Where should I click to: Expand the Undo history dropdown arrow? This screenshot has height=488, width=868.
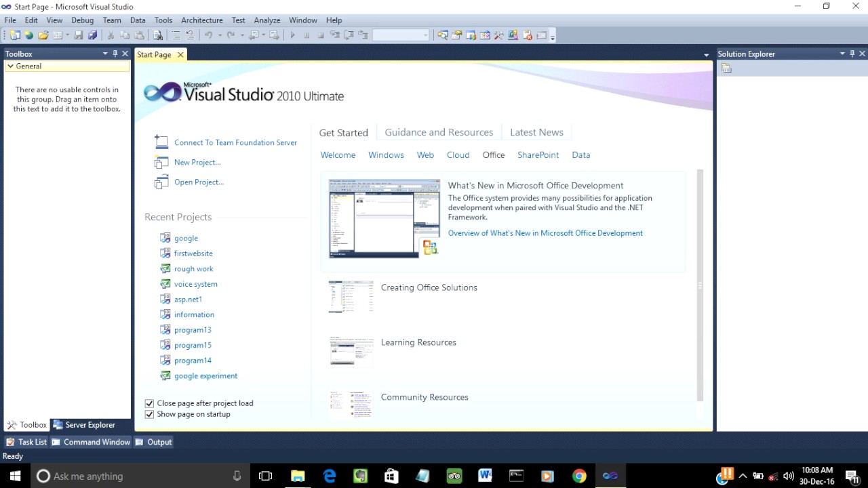tap(219, 35)
